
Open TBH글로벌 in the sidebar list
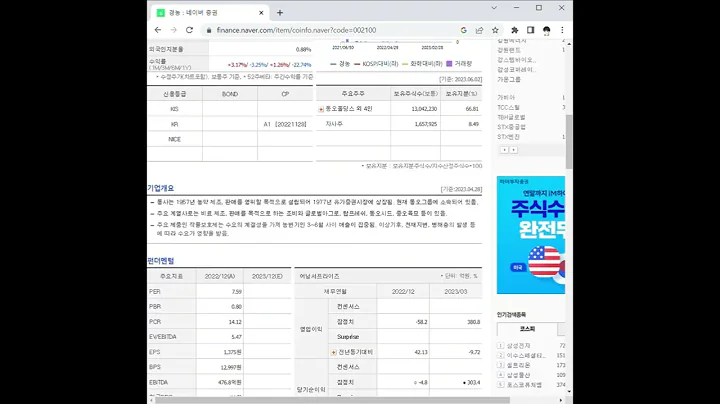click(x=511, y=118)
